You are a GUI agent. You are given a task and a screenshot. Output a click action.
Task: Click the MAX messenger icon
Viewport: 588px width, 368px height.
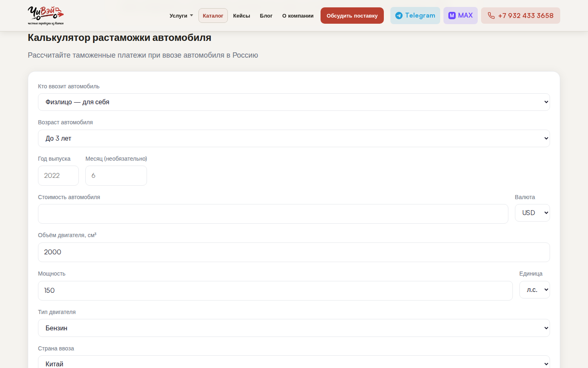pyautogui.click(x=452, y=16)
